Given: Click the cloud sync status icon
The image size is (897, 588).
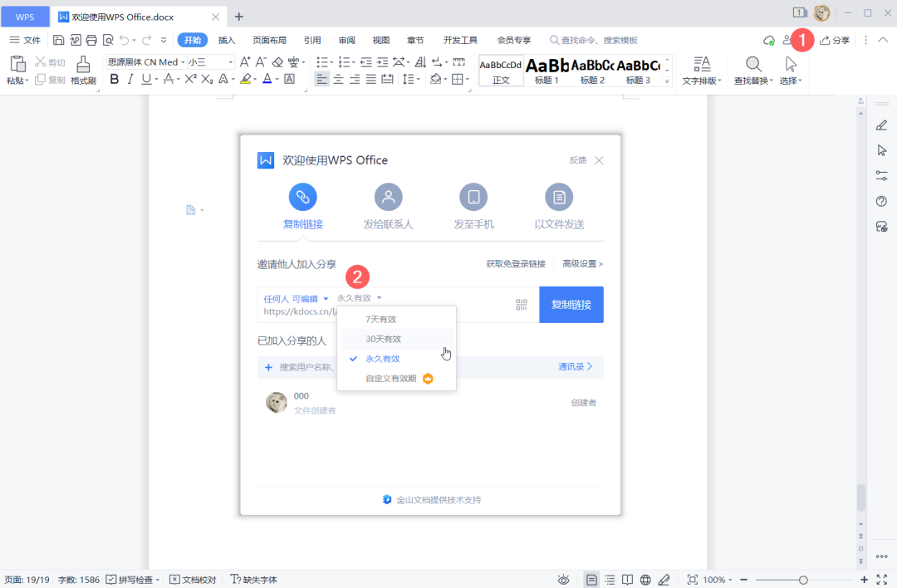Looking at the screenshot, I should pos(769,40).
